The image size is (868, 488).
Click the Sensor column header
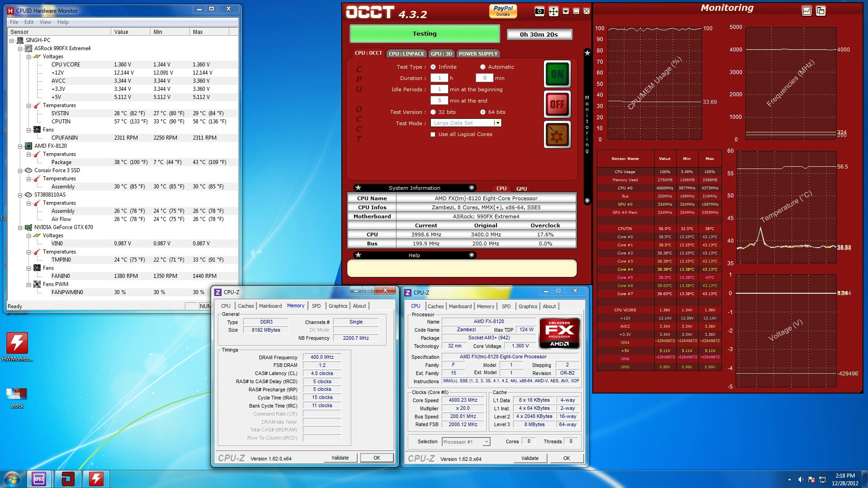(60, 32)
